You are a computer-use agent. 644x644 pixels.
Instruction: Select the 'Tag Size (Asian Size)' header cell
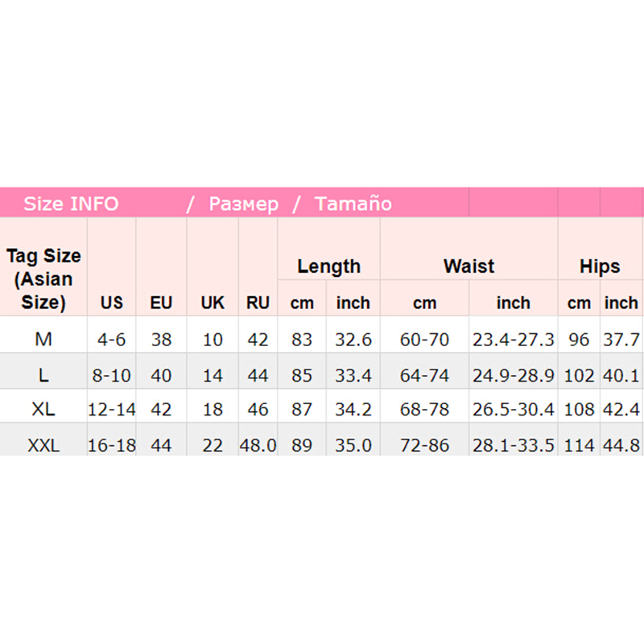click(x=44, y=279)
